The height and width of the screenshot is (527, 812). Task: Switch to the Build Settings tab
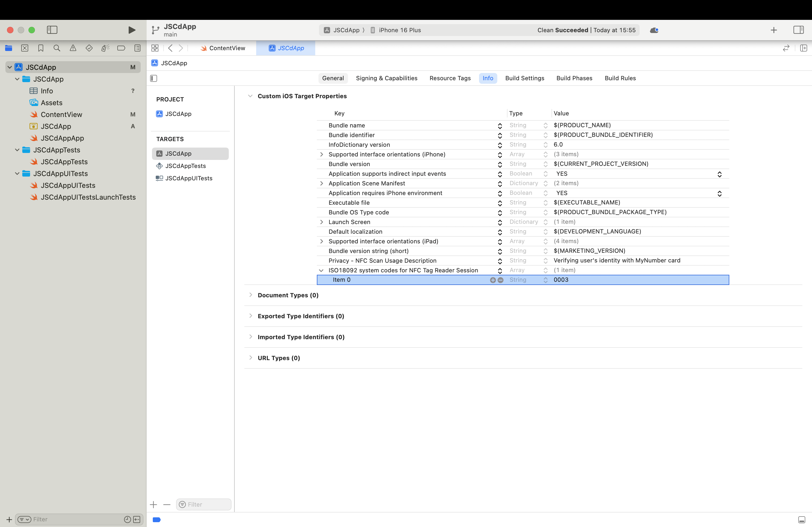[x=525, y=78]
